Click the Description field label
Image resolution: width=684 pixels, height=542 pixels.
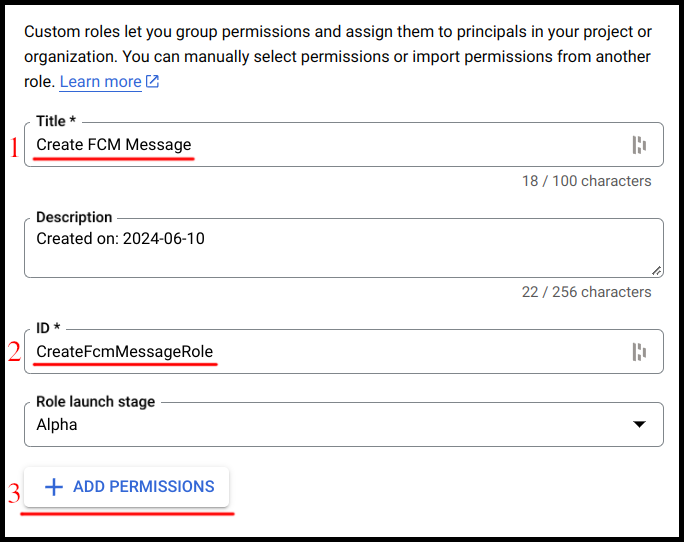[x=74, y=217]
